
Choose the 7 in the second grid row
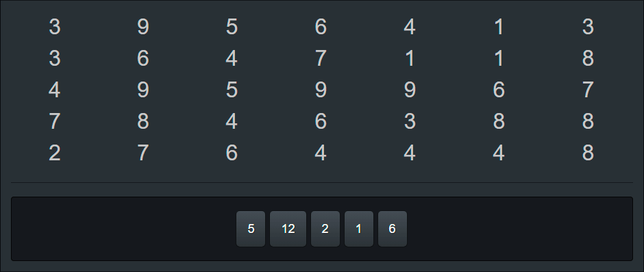click(321, 58)
